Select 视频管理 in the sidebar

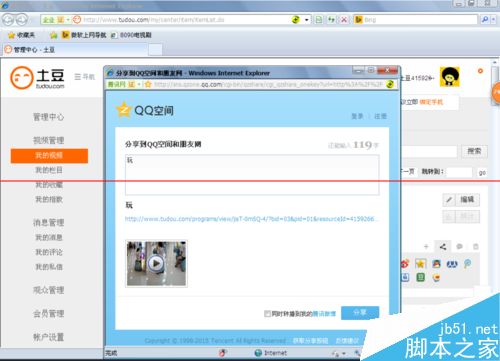point(49,140)
